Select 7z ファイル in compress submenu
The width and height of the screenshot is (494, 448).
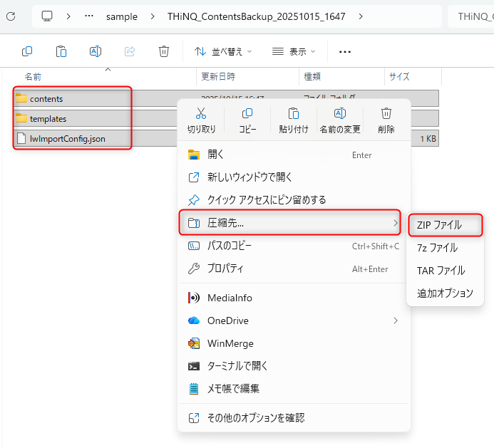click(x=445, y=248)
